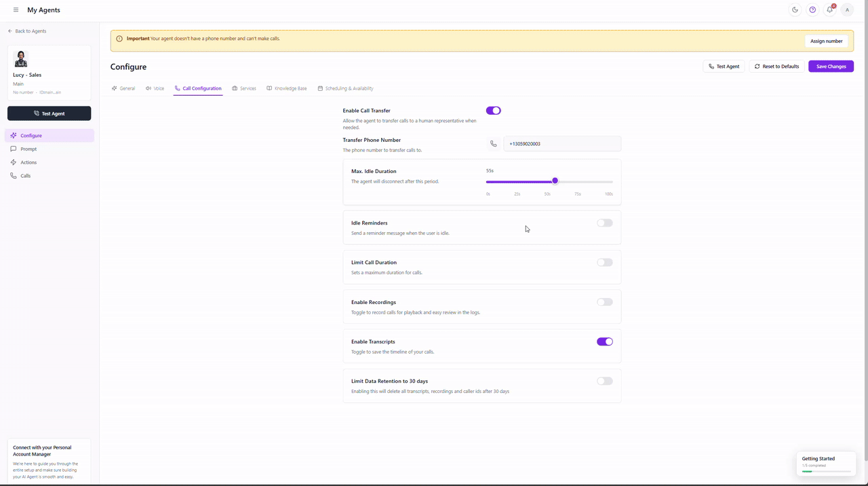Switch to the Voice tab
The width and height of the screenshot is (868, 486).
pos(155,88)
